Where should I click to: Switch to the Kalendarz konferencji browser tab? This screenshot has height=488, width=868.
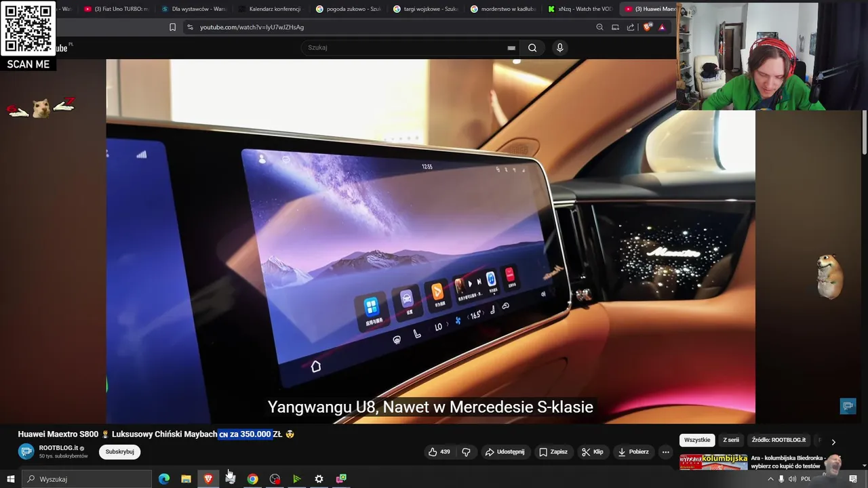tap(271, 9)
